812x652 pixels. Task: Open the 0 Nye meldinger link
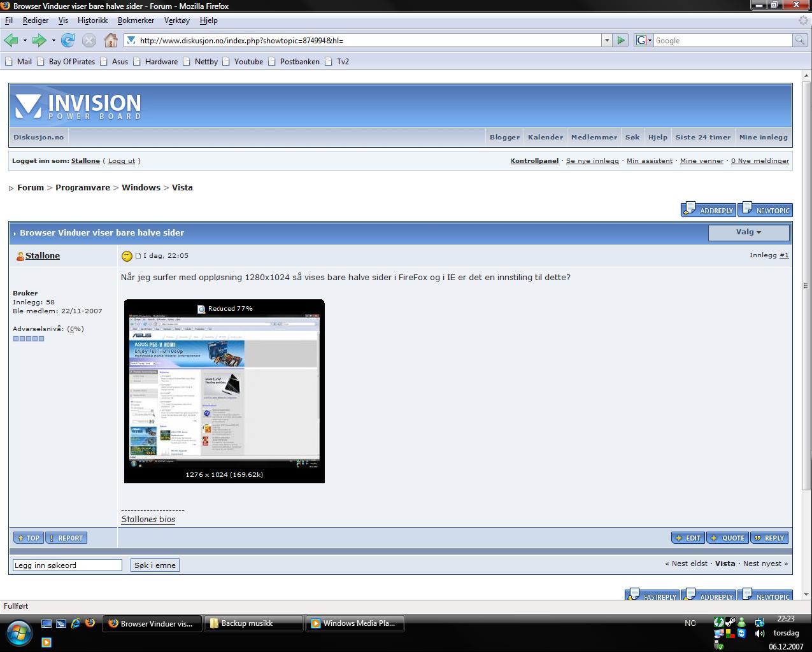(760, 161)
